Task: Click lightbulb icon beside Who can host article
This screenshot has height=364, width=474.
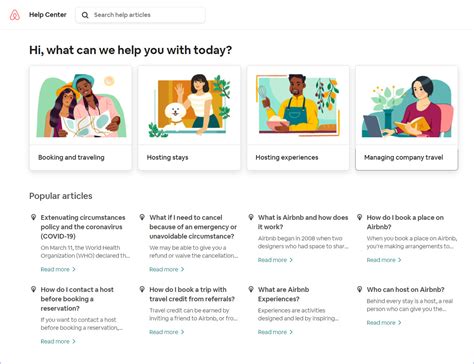Action: pos(359,289)
